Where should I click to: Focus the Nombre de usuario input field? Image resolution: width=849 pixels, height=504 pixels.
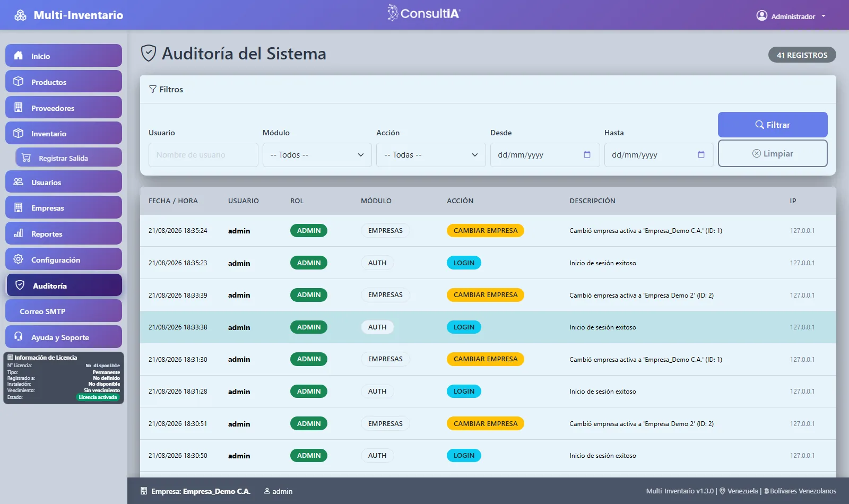coord(203,155)
